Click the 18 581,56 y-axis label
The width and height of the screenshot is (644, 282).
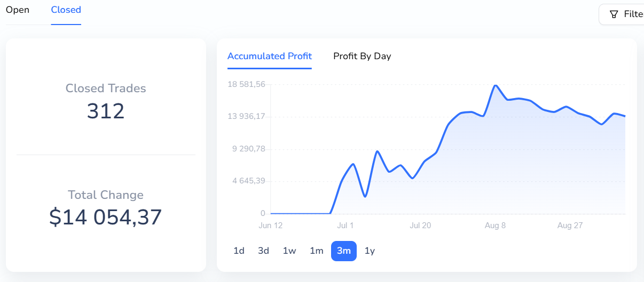pos(246,85)
